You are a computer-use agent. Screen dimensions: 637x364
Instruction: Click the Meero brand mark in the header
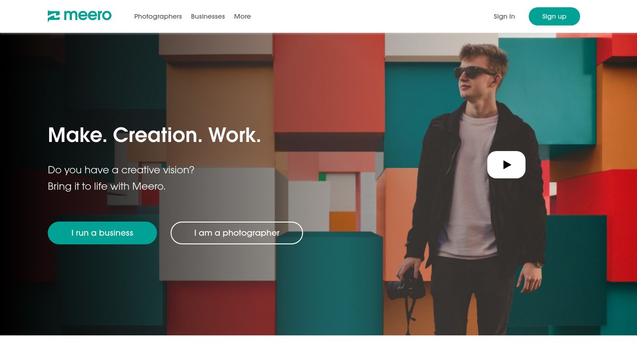[80, 16]
